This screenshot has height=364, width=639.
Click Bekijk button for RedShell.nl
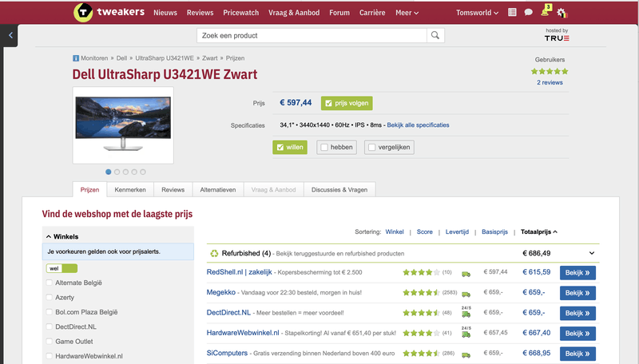tap(577, 273)
